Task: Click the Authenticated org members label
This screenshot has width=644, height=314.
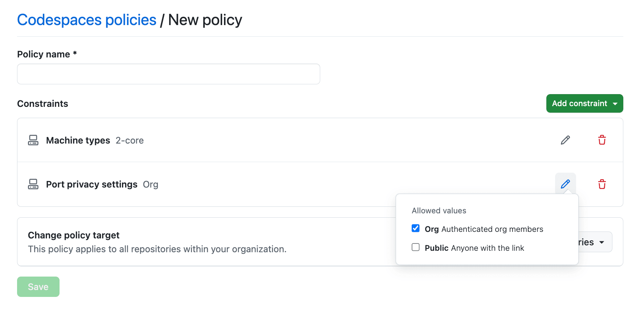Action: click(x=492, y=229)
